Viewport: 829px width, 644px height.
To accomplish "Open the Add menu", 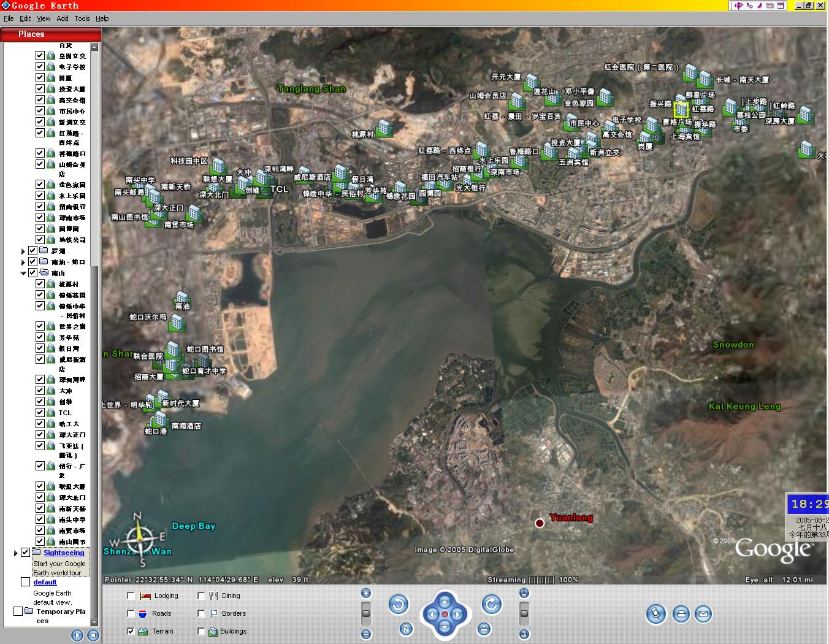I will pos(63,18).
